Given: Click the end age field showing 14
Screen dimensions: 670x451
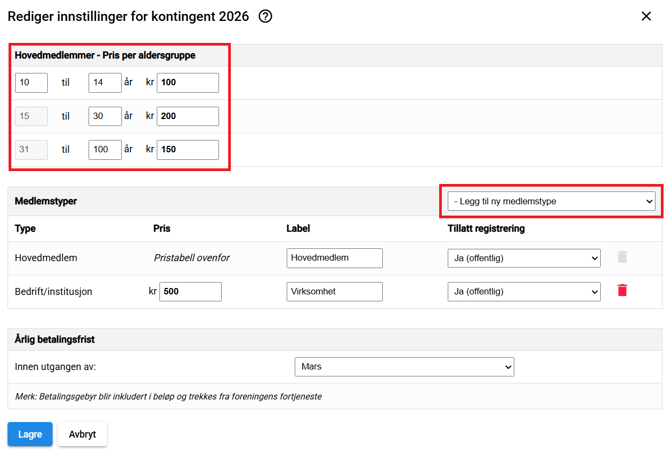Looking at the screenshot, I should pyautogui.click(x=104, y=83).
